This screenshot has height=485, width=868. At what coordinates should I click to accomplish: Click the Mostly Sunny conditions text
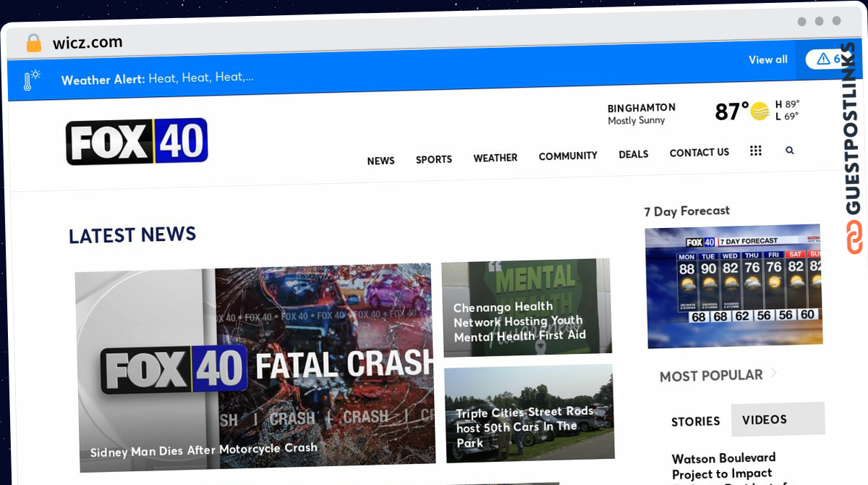click(x=637, y=121)
